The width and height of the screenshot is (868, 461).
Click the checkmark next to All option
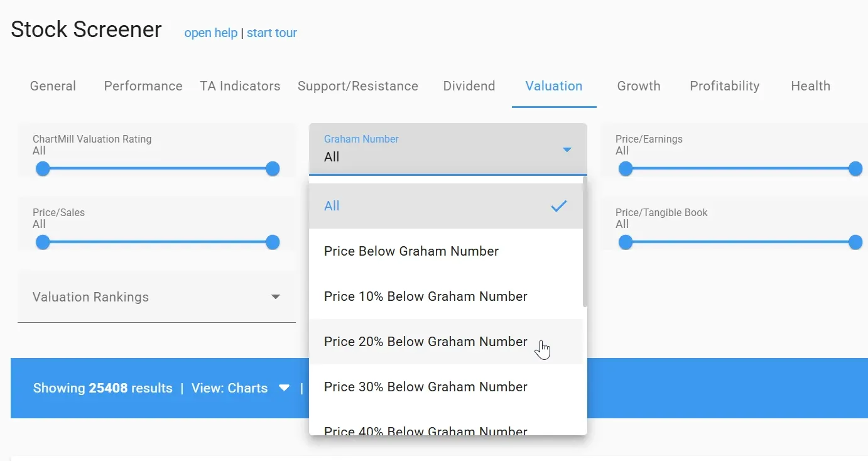tap(558, 205)
